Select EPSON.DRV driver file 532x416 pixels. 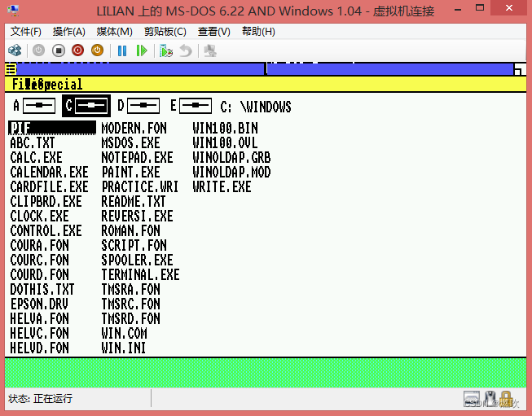39,304
